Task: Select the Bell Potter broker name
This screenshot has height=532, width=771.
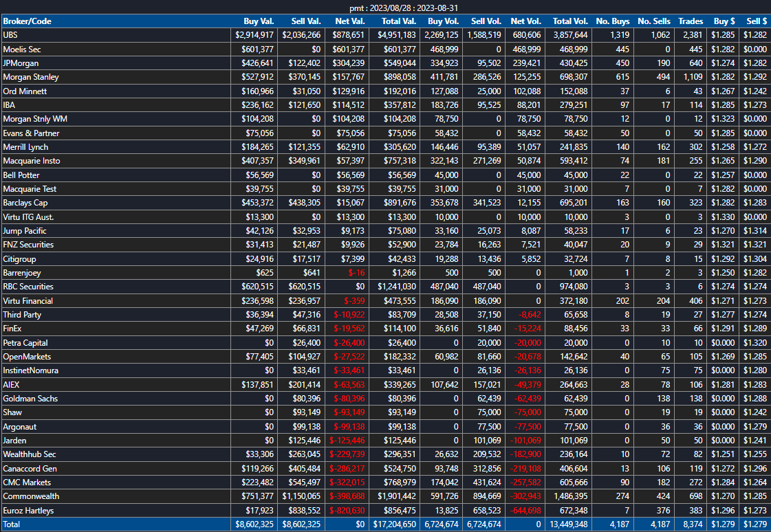Action: coord(21,175)
